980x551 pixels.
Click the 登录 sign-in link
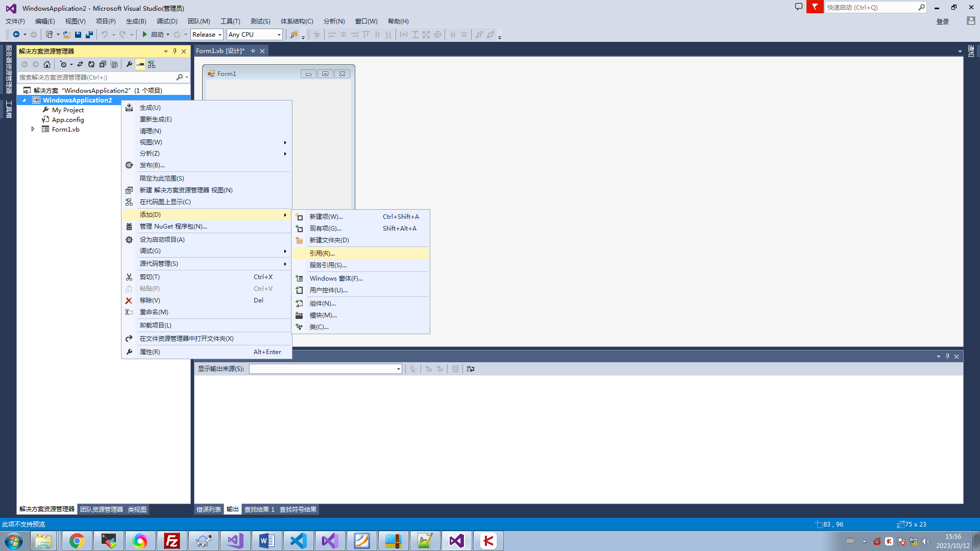click(942, 21)
